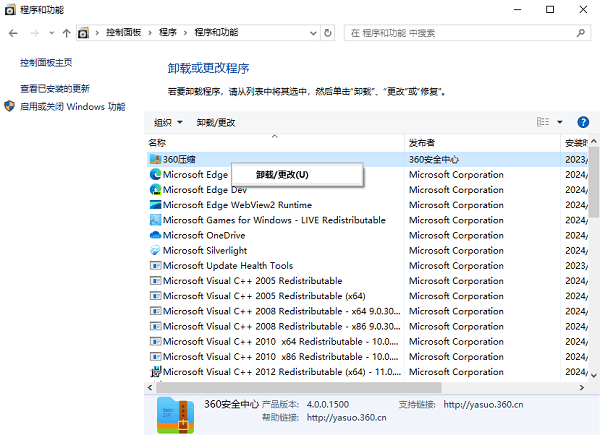
Task: Open the address bar history dropdown
Action: pyautogui.click(x=311, y=33)
